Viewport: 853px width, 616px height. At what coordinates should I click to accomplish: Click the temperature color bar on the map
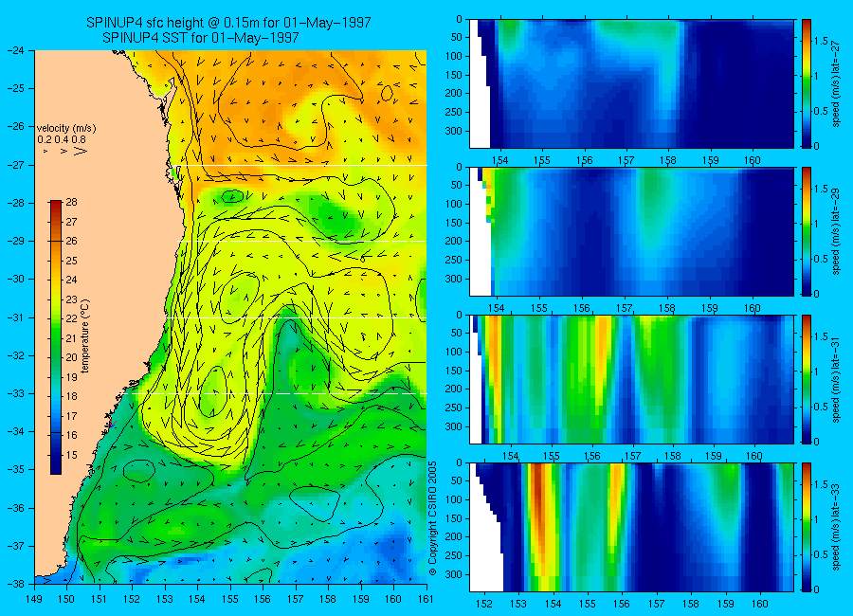pos(56,337)
